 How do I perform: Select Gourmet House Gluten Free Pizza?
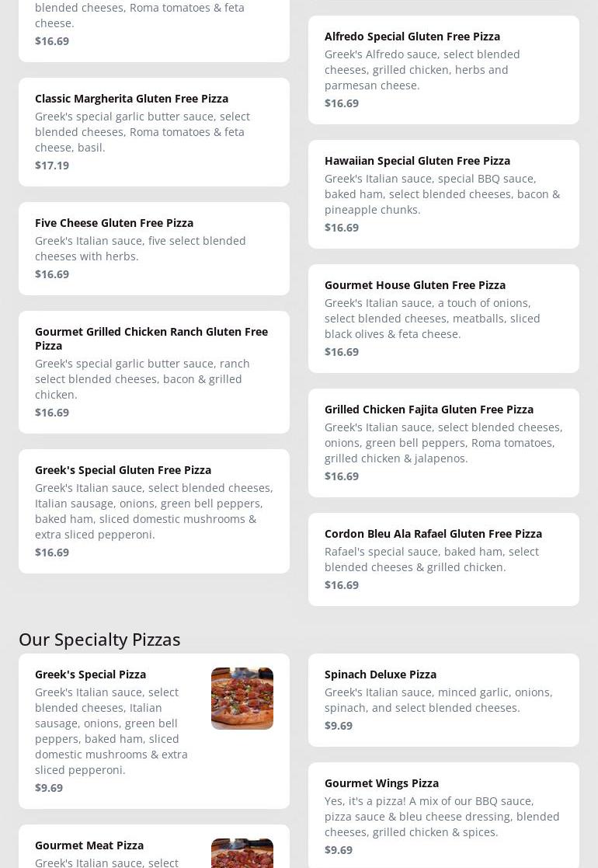point(415,285)
